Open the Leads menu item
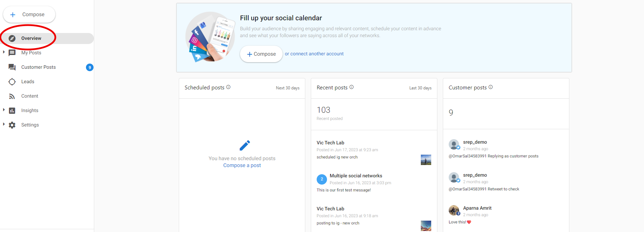This screenshot has width=644, height=232. click(x=28, y=82)
